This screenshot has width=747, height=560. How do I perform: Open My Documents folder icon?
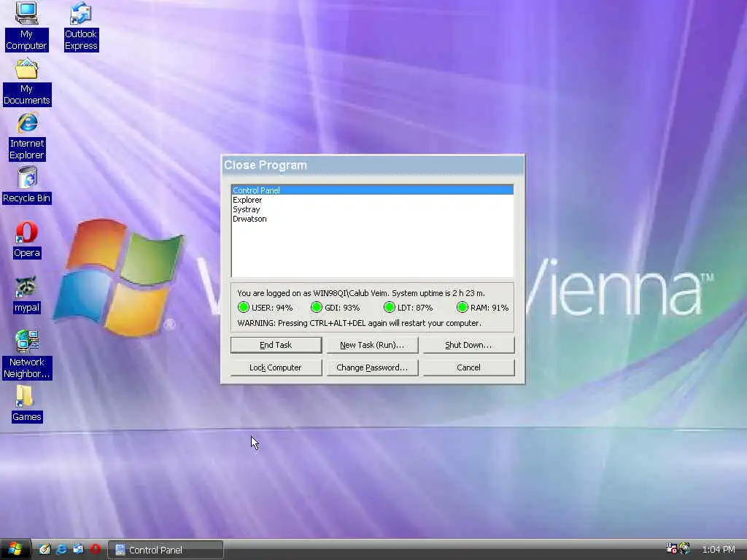[x=27, y=82]
